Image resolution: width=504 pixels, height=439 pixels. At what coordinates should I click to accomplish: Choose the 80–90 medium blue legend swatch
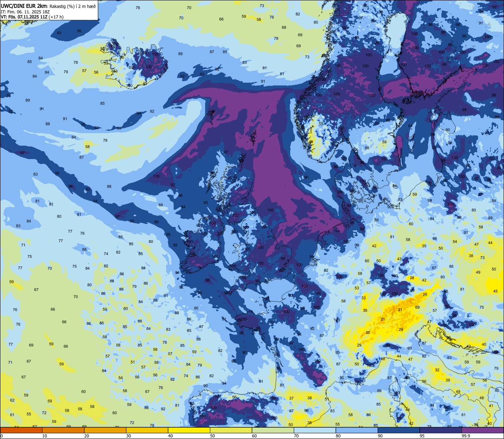click(357, 430)
